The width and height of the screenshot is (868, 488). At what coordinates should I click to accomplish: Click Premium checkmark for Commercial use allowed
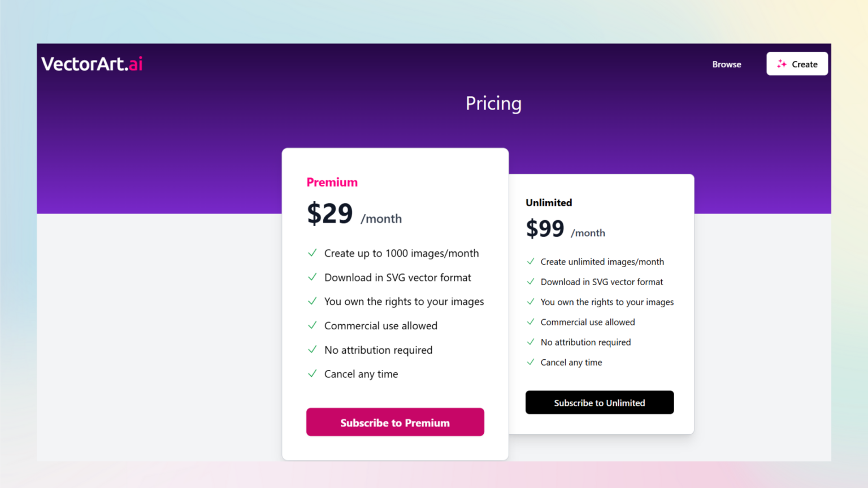312,325
